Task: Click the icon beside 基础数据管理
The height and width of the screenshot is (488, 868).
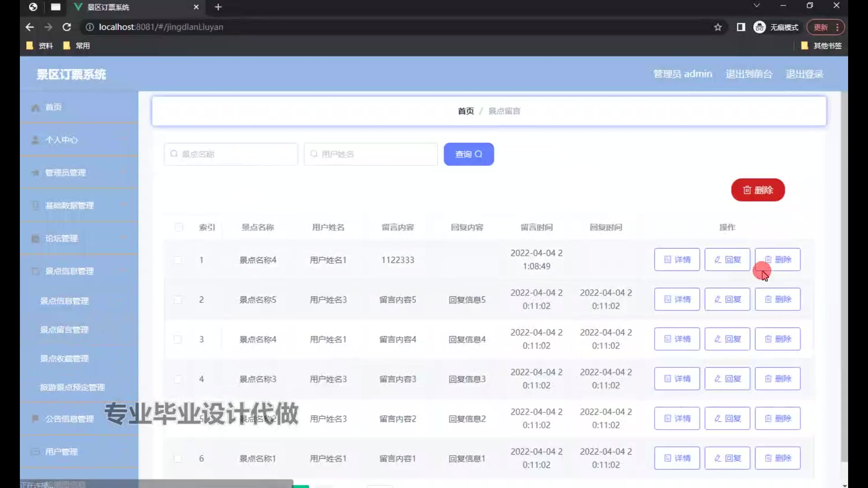Action: (35, 206)
